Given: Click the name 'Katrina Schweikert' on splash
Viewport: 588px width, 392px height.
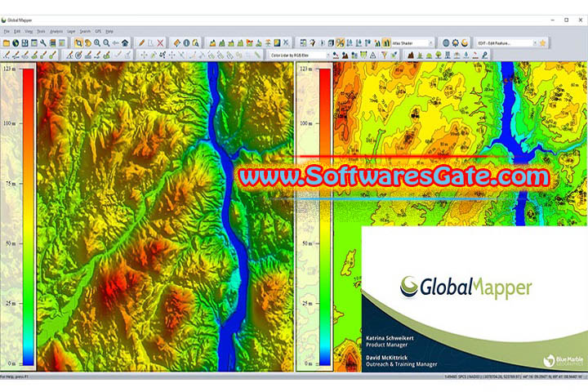Looking at the screenshot, I should 390,338.
